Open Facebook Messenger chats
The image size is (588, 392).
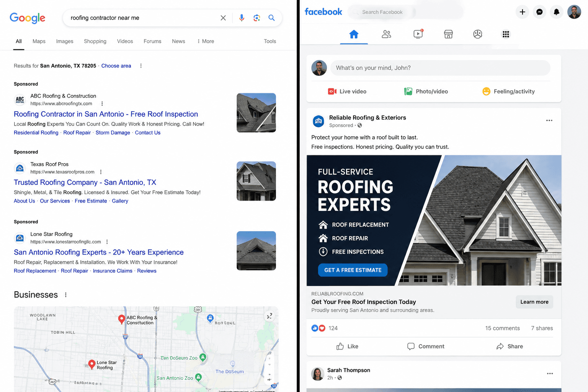(539, 12)
